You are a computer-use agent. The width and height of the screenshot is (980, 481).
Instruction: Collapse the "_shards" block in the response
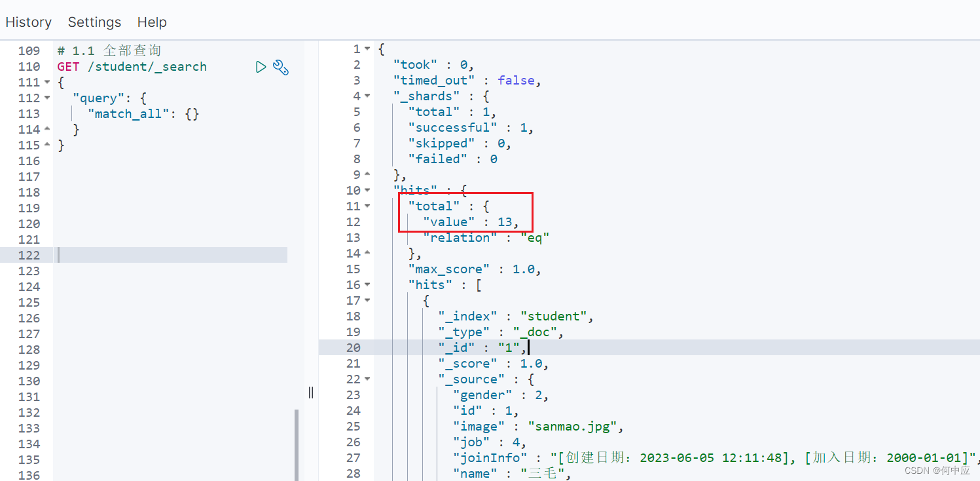click(367, 96)
